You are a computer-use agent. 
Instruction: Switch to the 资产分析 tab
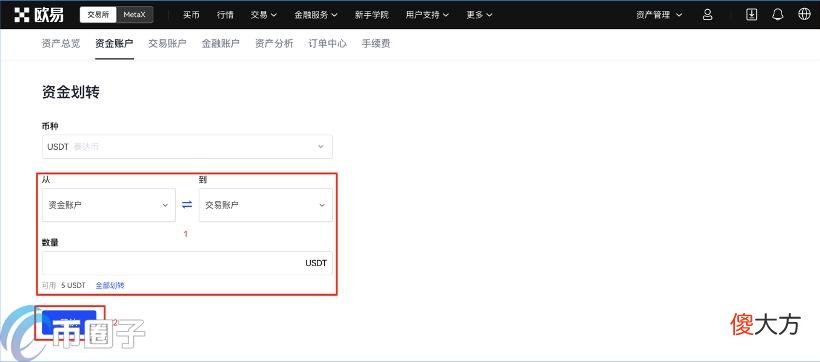pyautogui.click(x=274, y=43)
